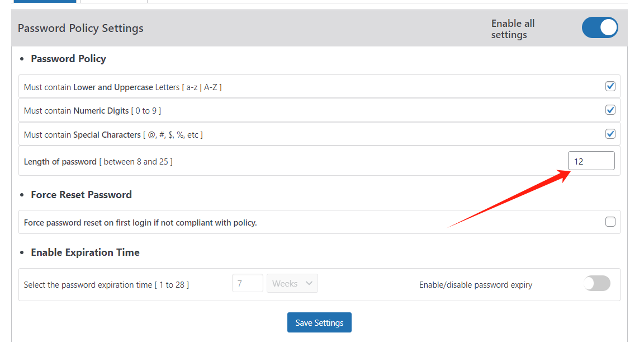Enable force password reset on first login

tap(610, 222)
